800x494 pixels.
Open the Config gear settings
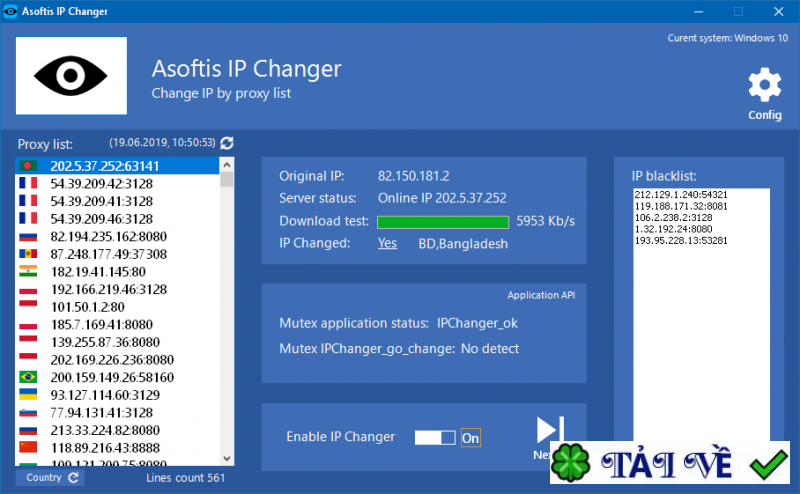point(764,94)
